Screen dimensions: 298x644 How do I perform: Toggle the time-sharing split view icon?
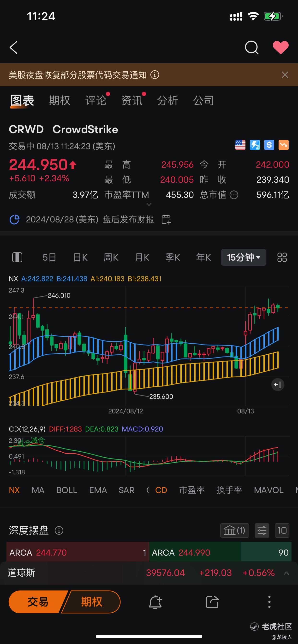[x=17, y=257]
